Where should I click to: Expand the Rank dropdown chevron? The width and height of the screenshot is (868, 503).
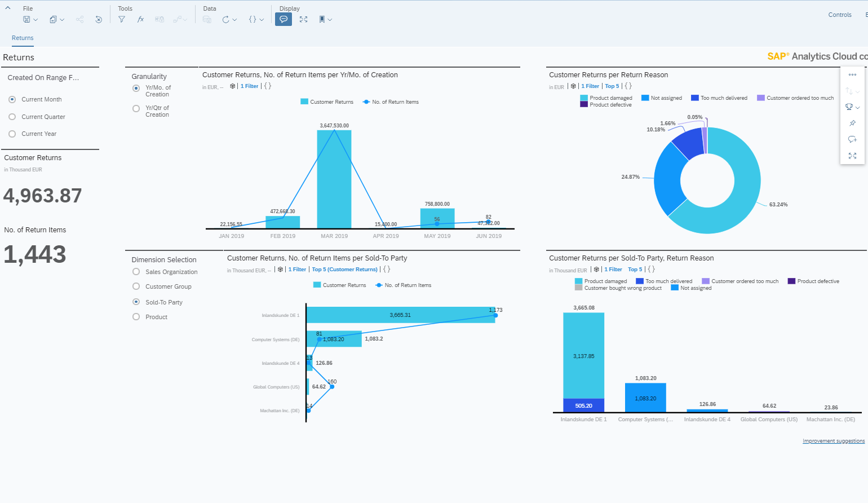(x=858, y=107)
